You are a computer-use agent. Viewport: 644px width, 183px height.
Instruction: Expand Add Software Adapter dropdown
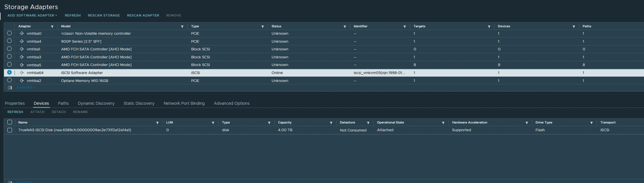pyautogui.click(x=32, y=15)
